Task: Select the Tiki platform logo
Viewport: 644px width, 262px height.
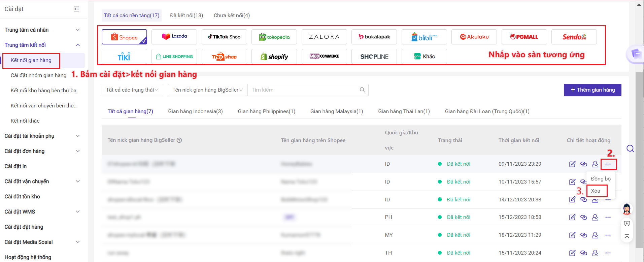Action: (x=124, y=56)
